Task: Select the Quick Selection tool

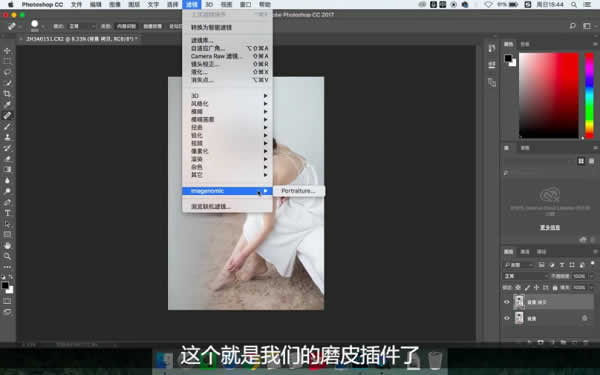Action: (7, 83)
